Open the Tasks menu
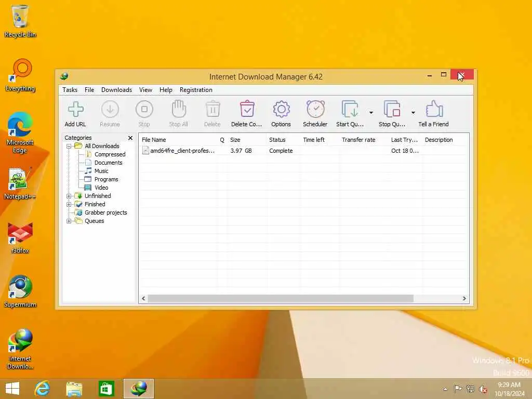This screenshot has height=399, width=532. coord(70,90)
